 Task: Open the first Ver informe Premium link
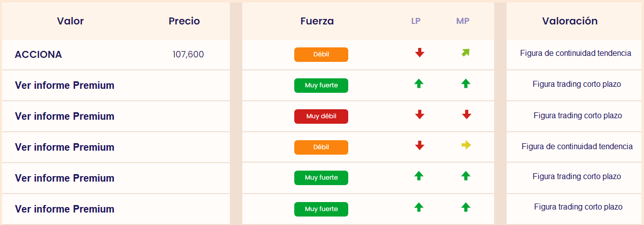(64, 85)
